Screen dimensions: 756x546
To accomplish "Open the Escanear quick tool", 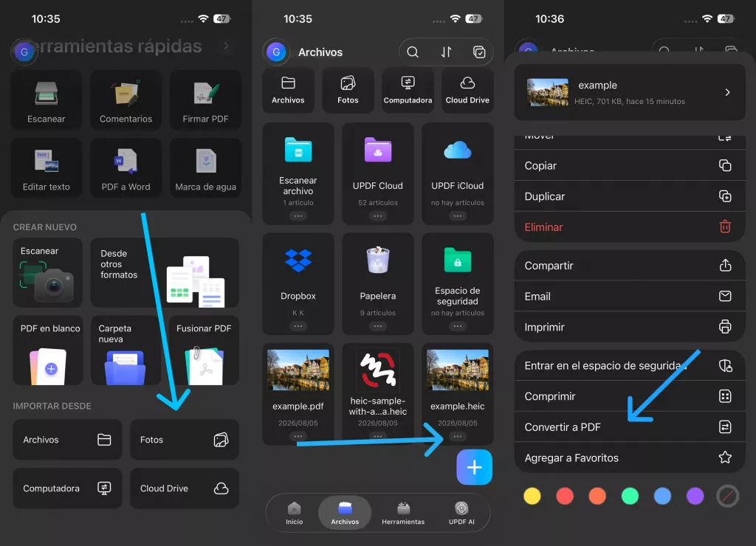I will point(47,100).
